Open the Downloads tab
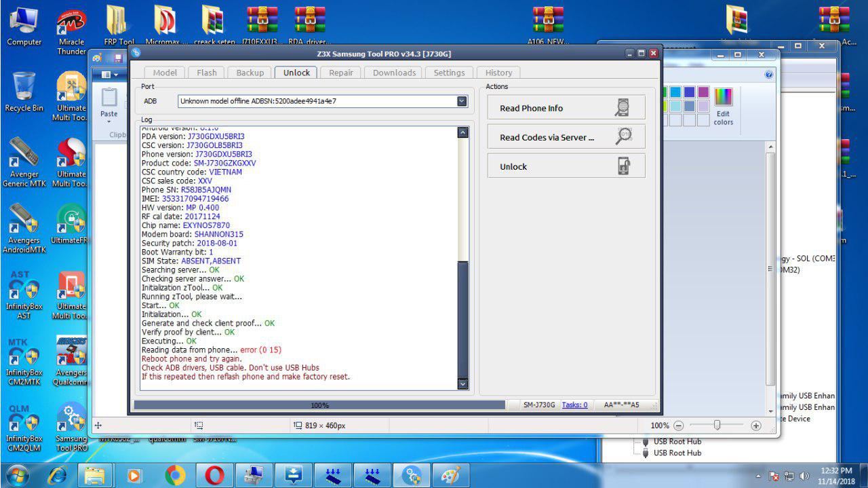 point(394,73)
